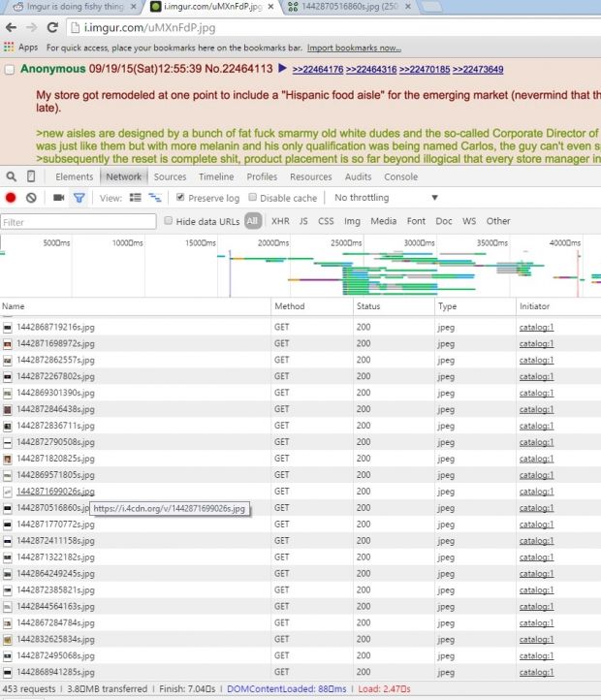The image size is (601, 700).
Task: Select request 1442872411158s.jpg
Action: pyautogui.click(x=55, y=541)
